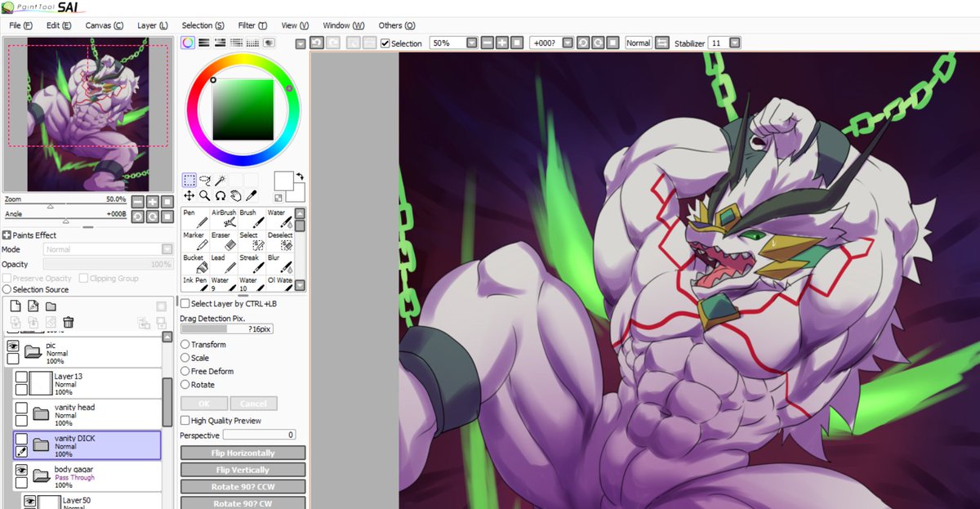Activate the rectangular selection tool
Screen dimensions: 980x509
coord(189,180)
